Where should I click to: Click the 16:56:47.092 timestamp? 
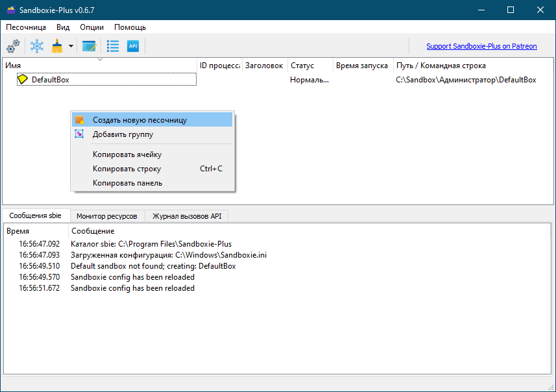click(x=40, y=244)
